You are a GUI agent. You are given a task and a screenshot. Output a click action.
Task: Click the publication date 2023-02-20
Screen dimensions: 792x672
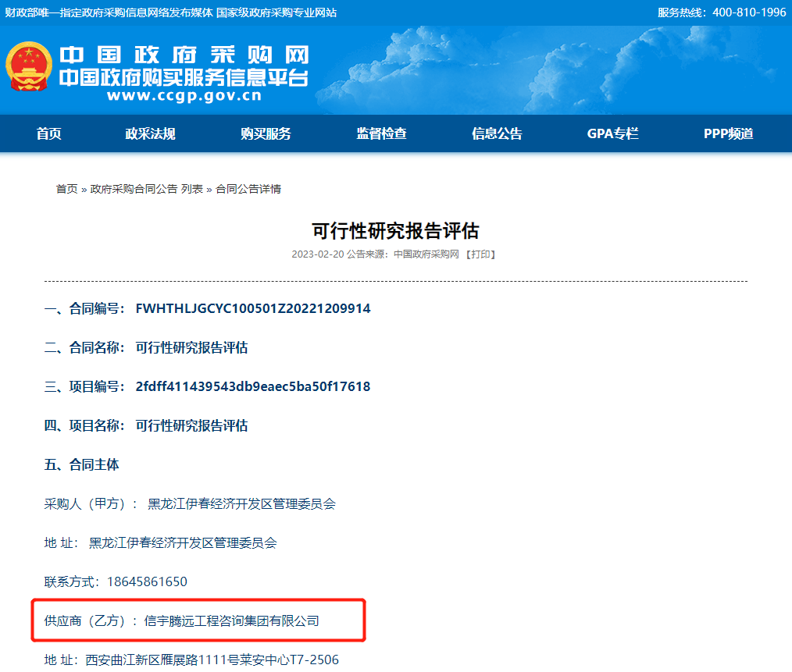click(x=316, y=253)
